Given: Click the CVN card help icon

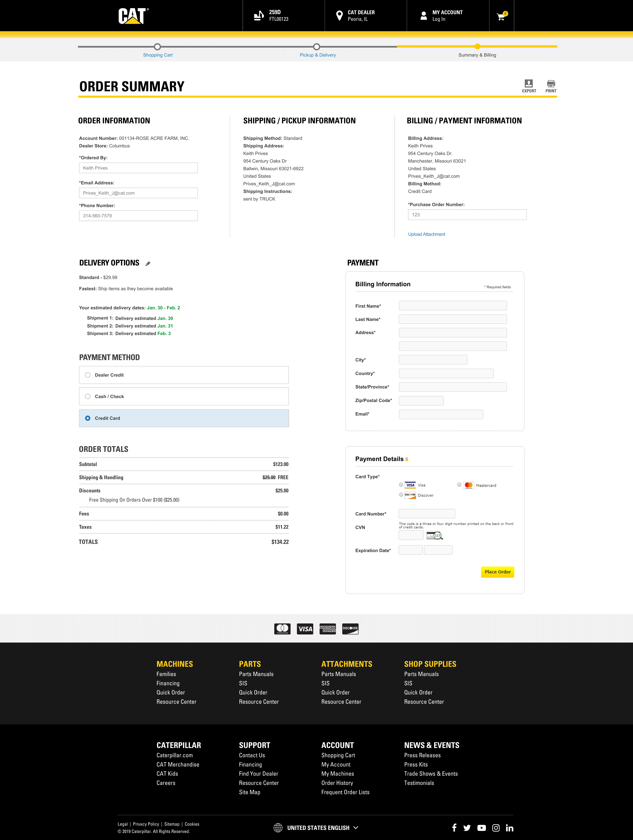Looking at the screenshot, I should [435, 535].
